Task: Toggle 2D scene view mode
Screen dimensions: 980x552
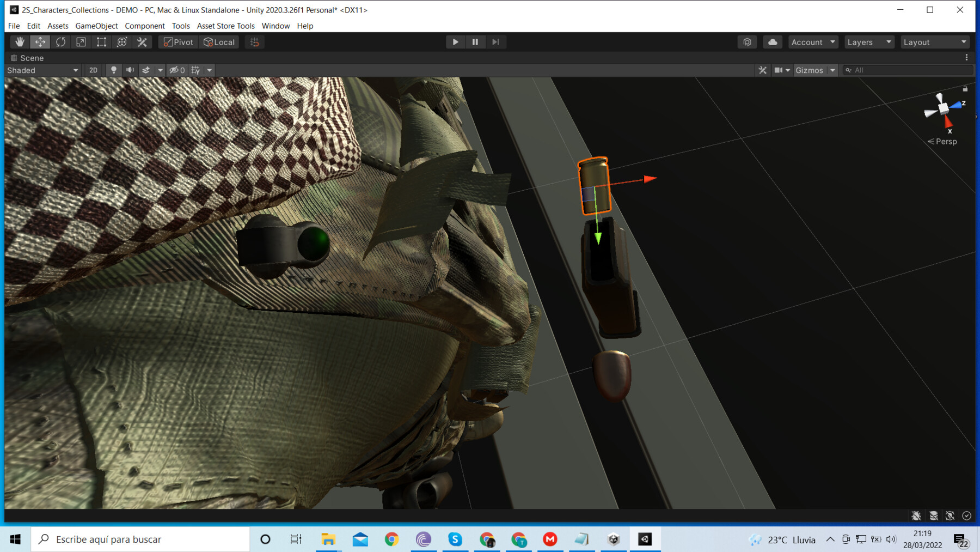Action: (93, 70)
